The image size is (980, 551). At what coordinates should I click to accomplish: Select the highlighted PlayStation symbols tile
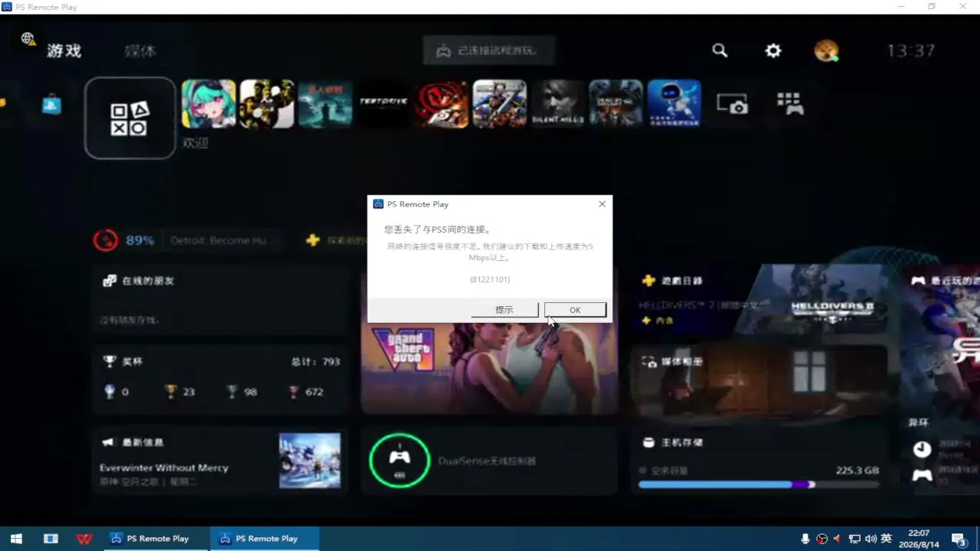(x=130, y=118)
